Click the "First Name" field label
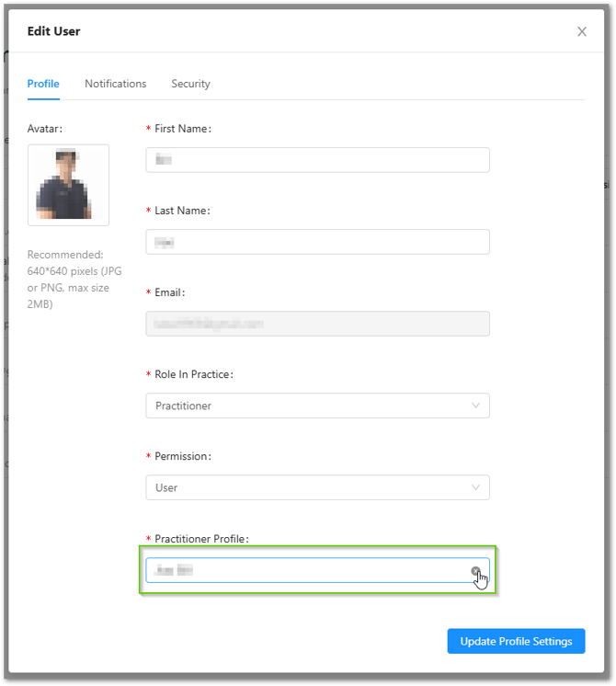This screenshot has height=686, width=616. coord(182,130)
